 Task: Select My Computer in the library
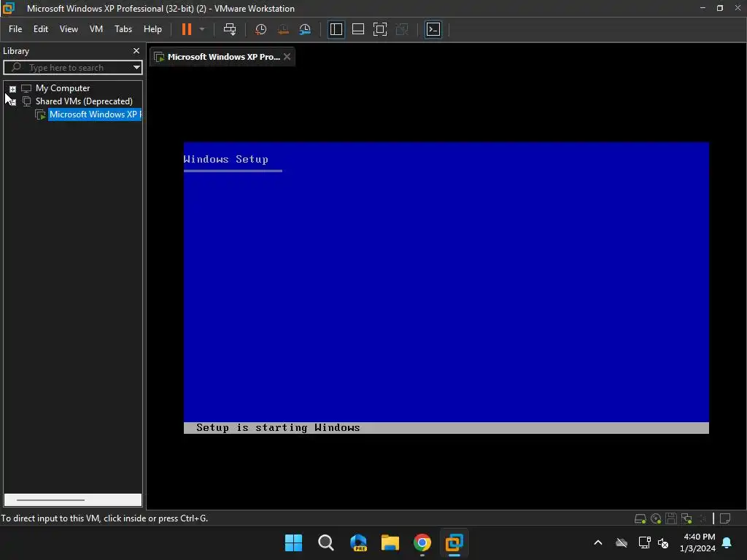coord(63,88)
